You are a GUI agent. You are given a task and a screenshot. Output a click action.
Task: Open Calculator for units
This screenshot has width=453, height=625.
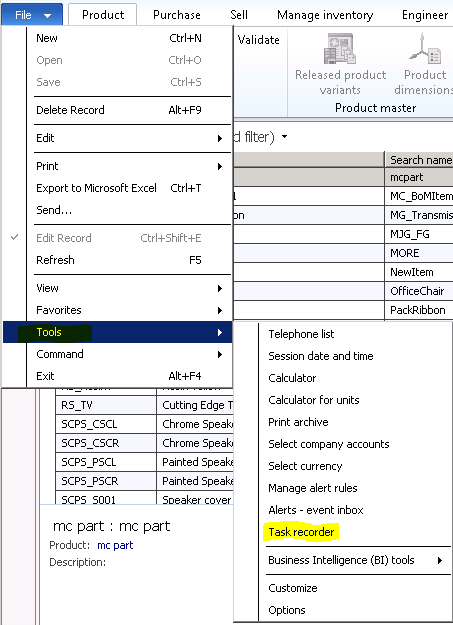(313, 400)
